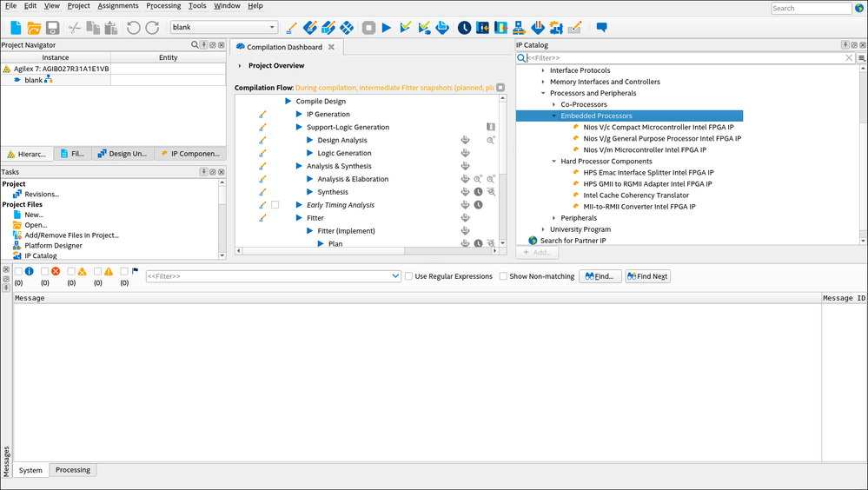Click the Find Next button
Screen dimensions: 868x490
647,276
